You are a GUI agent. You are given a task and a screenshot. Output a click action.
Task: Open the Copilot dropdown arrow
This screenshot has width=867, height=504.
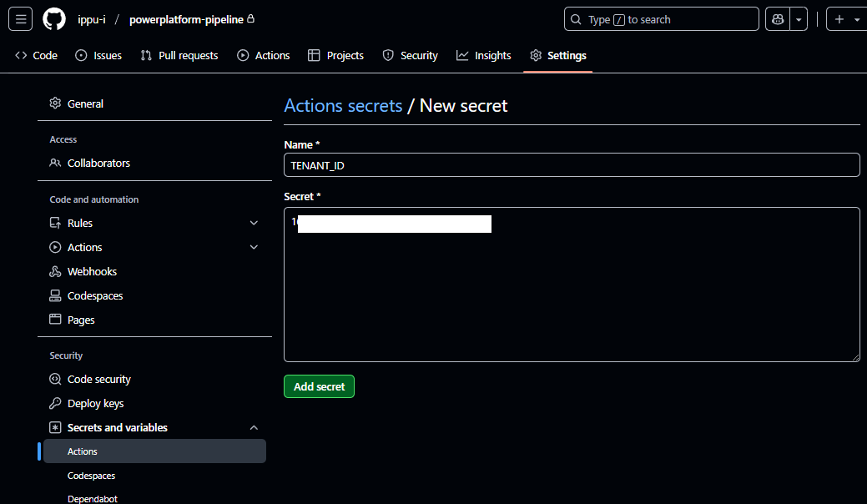click(x=799, y=18)
